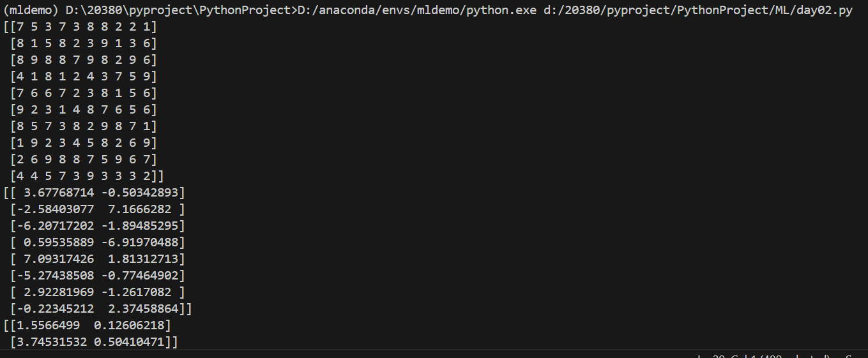This screenshot has width=868, height=358.
Task: Click the value 1.5566499 in the output
Action: pyautogui.click(x=45, y=325)
